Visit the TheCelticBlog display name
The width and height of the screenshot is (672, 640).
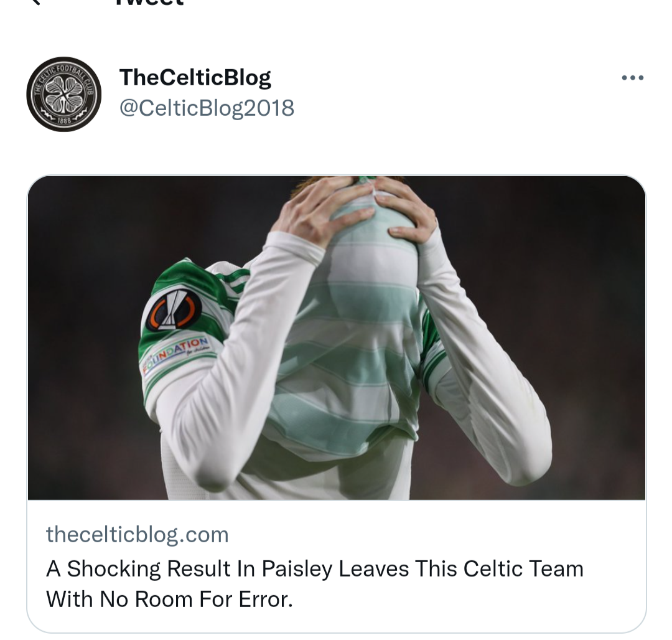coord(195,78)
